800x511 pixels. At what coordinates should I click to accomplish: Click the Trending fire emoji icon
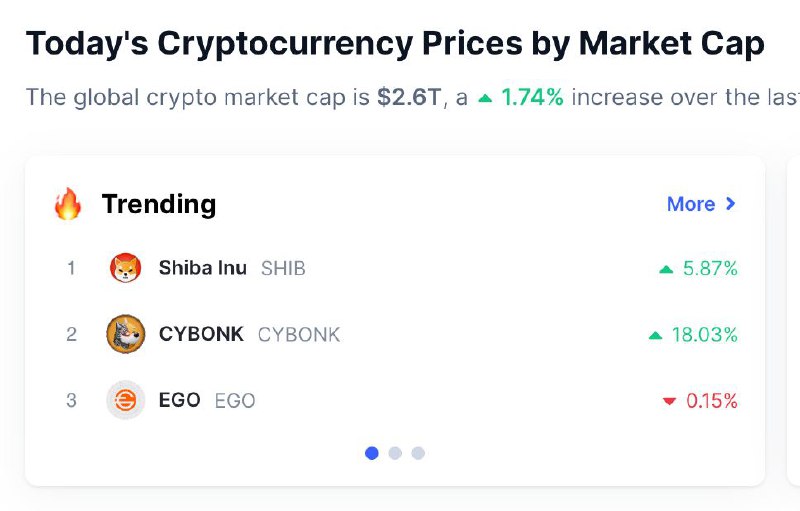pyautogui.click(x=68, y=203)
